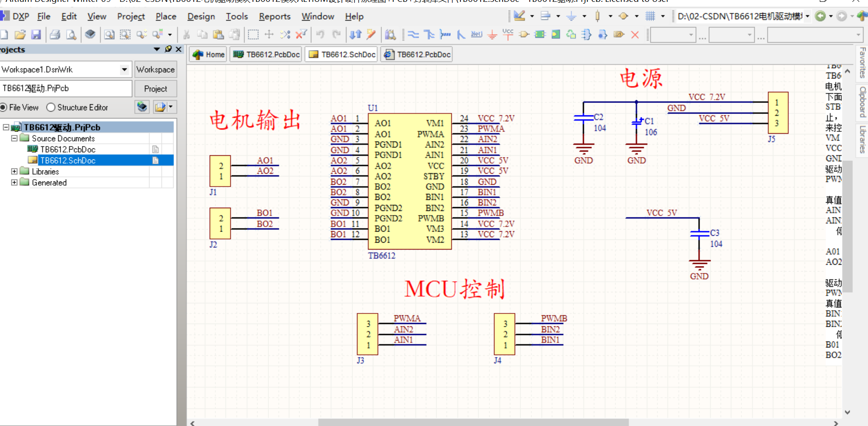
Task: Open the Place menu
Action: [166, 16]
